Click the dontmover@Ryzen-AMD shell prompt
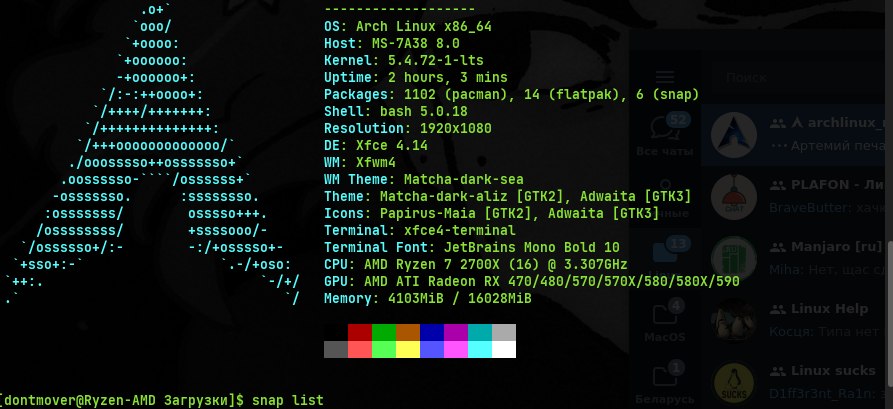Screen dimensions: 893x409 [124, 400]
